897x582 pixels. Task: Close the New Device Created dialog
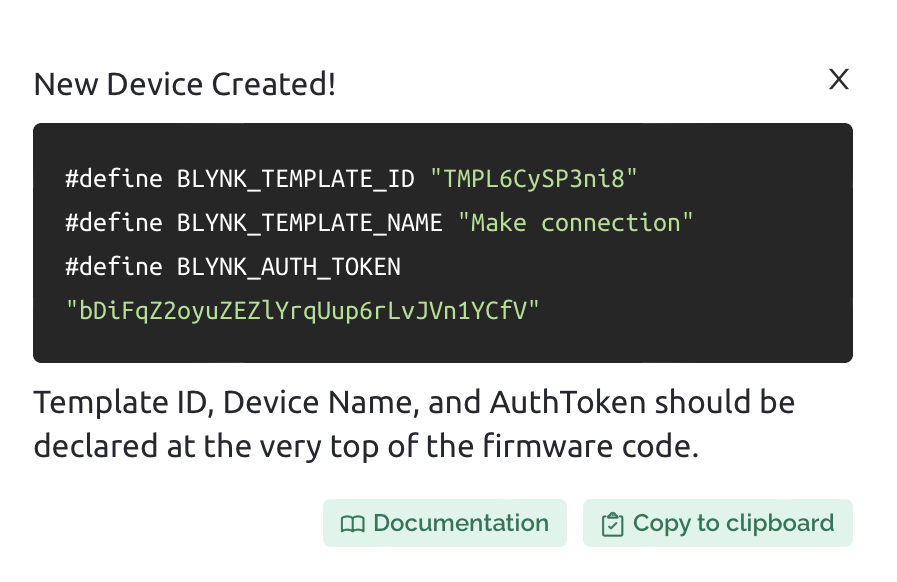point(838,80)
